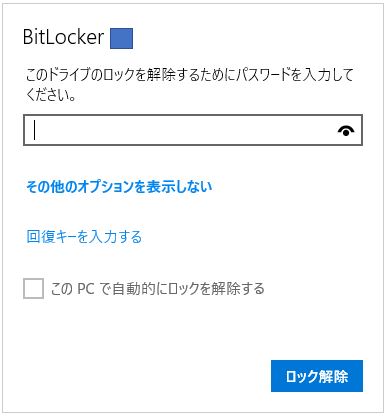
Task: Click the password prompt instruction text
Action: [189, 84]
